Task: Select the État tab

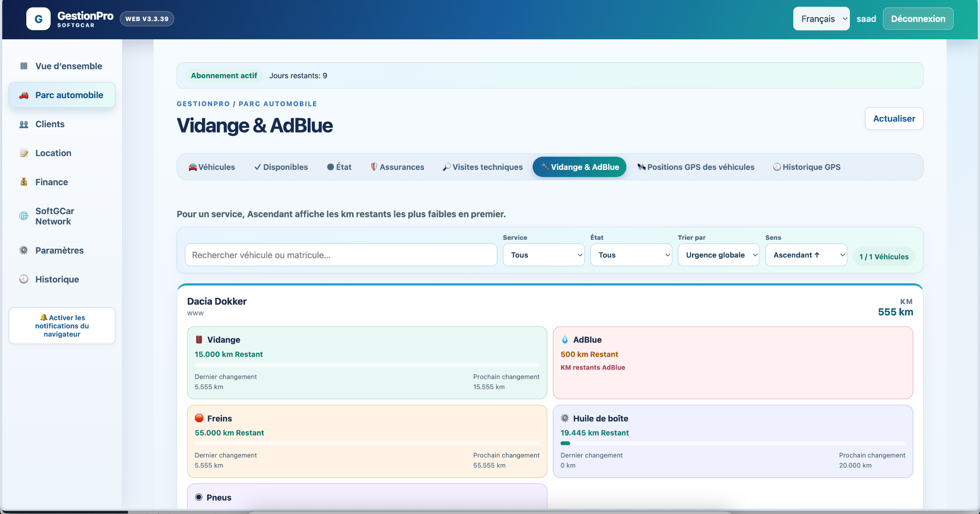Action: (339, 167)
